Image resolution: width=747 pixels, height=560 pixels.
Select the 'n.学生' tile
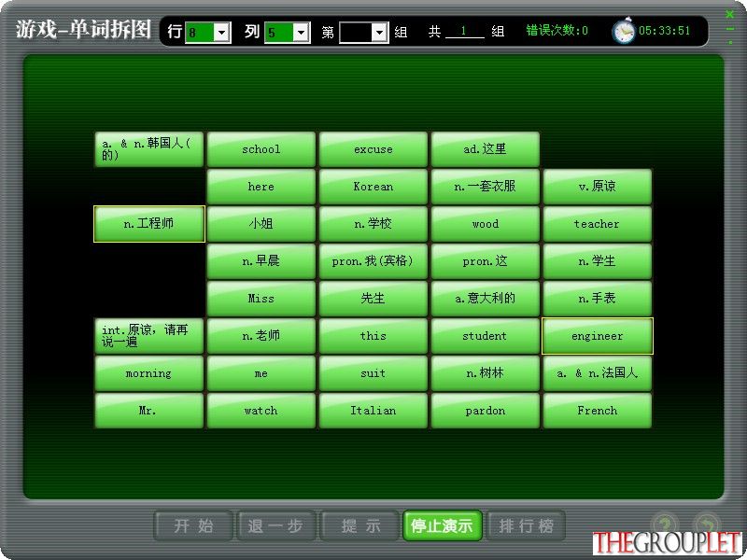(x=597, y=261)
